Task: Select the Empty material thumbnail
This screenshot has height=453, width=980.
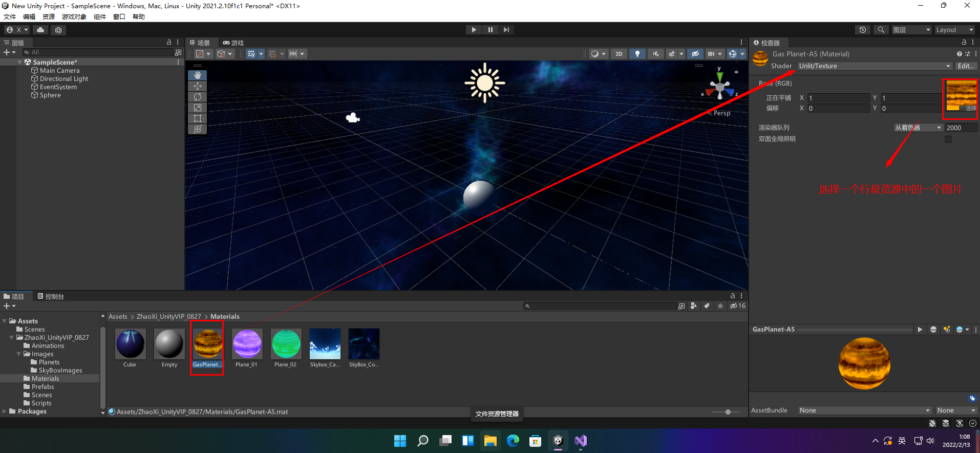Action: coord(169,343)
